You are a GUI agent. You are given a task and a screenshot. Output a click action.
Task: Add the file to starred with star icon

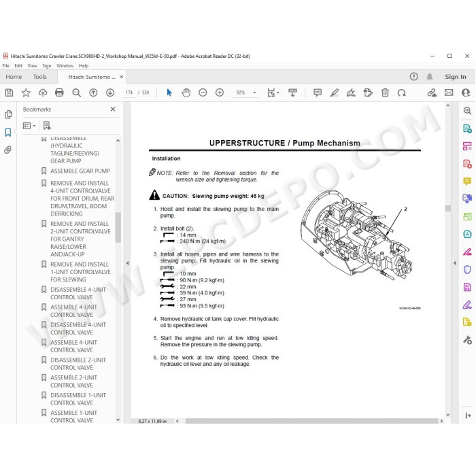(26, 92)
